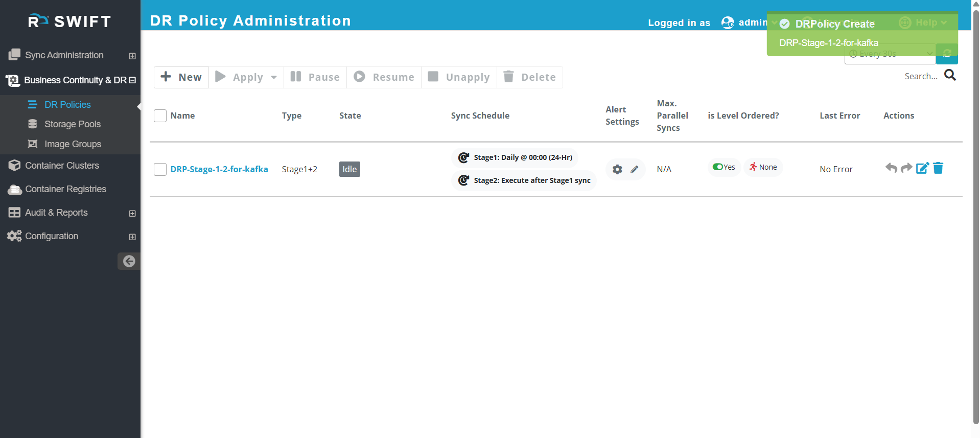Click the Audit & Reports table icon
Image resolution: width=980 pixels, height=438 pixels.
[x=14, y=213]
